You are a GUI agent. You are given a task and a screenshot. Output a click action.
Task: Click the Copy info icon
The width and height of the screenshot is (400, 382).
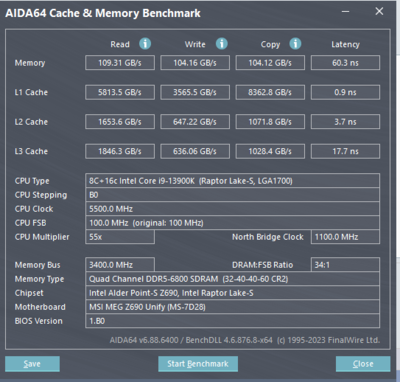295,44
